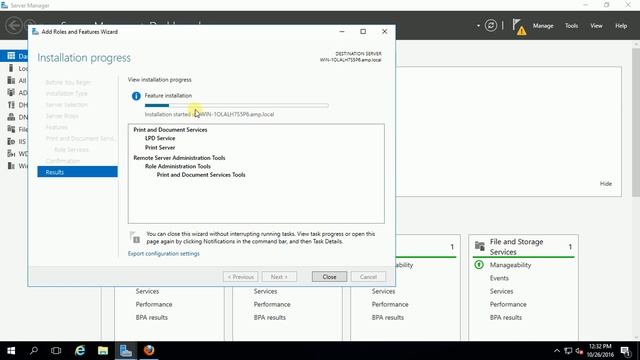The width and height of the screenshot is (640, 360).
Task: Switch to Server Manager taskbar icon
Action: coord(126,351)
